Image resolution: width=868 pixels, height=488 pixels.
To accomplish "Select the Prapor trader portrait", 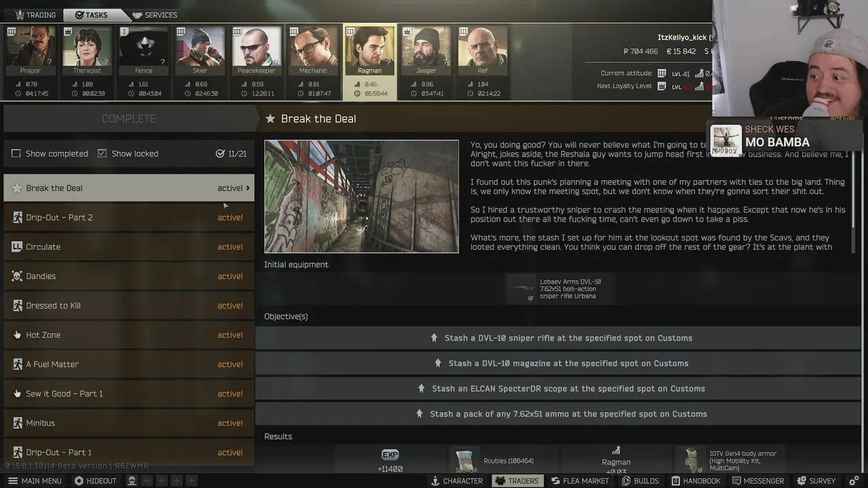I will pyautogui.click(x=31, y=50).
